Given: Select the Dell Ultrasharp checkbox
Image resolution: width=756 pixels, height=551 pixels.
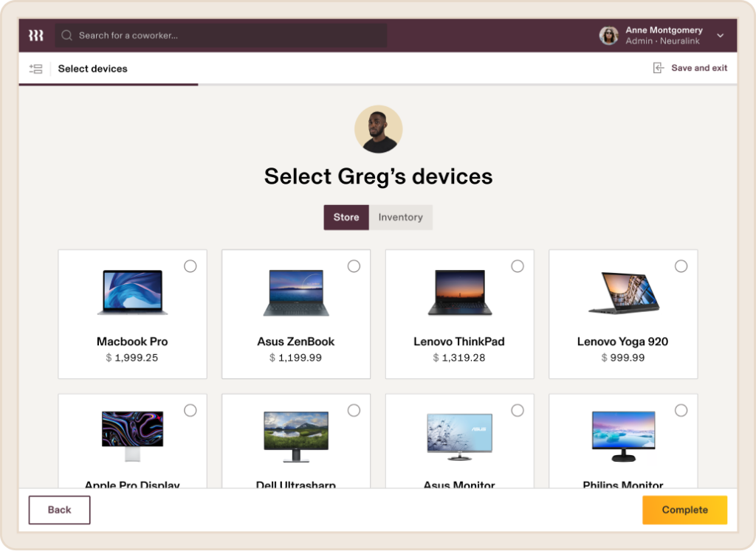Looking at the screenshot, I should (x=354, y=410).
